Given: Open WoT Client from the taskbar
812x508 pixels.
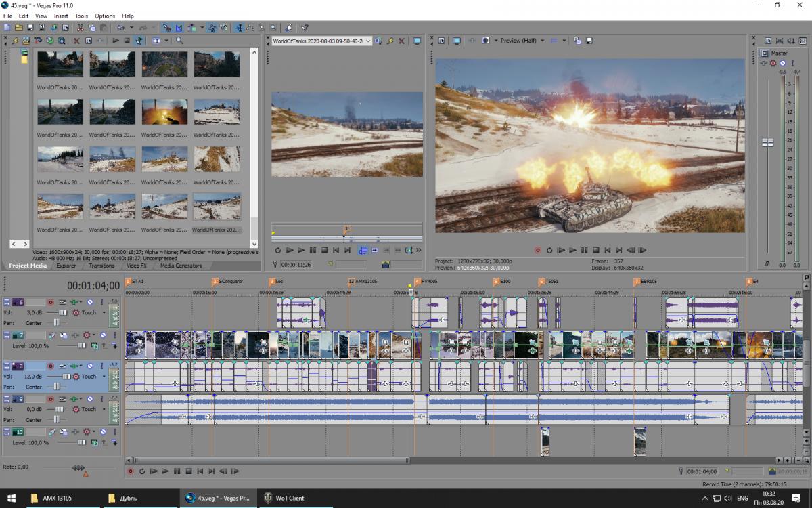Looking at the screenshot, I should [284, 498].
